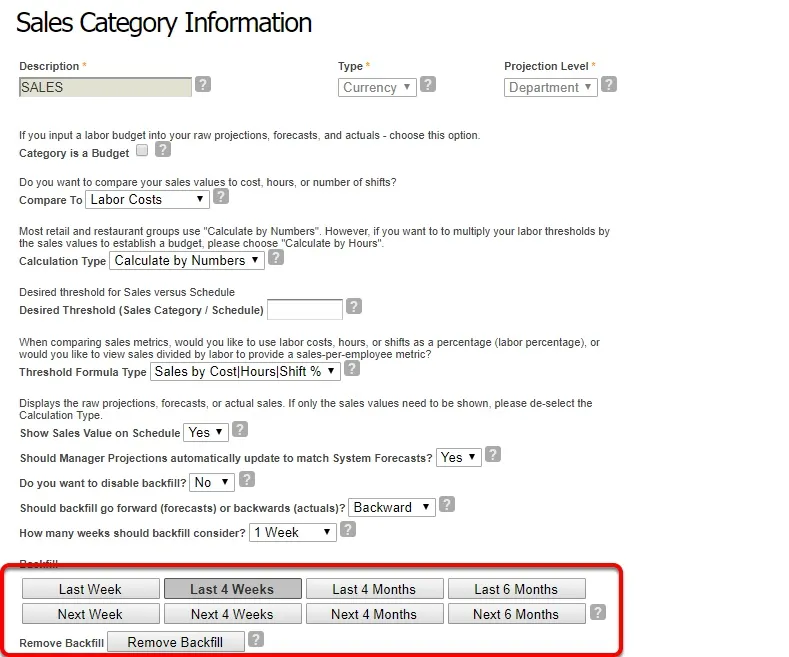Click the Next Week backfill button
This screenshot has height=657, width=789.
click(91, 614)
